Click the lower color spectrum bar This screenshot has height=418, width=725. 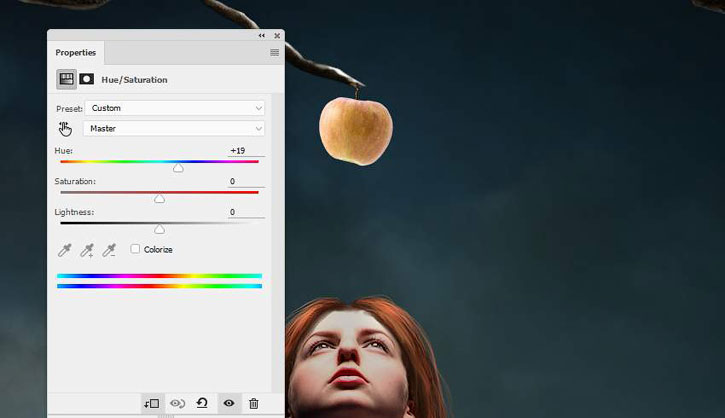[x=160, y=286]
